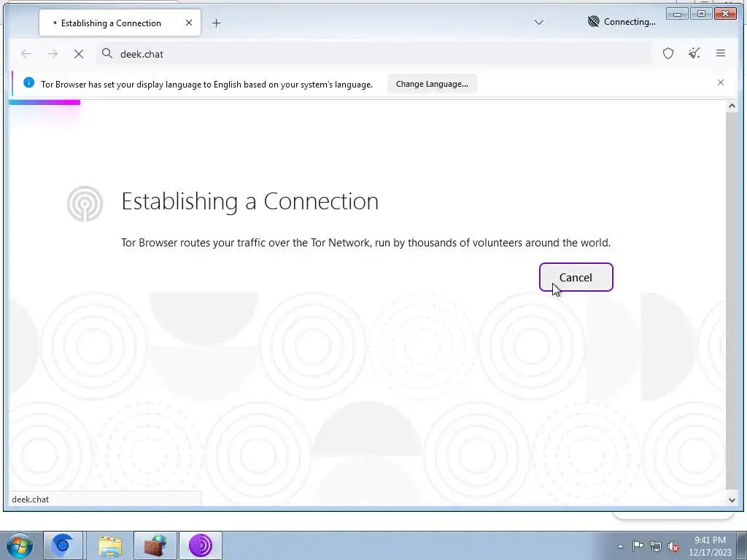Click the scrollbar up arrow
This screenshot has height=560, width=747.
click(x=732, y=106)
